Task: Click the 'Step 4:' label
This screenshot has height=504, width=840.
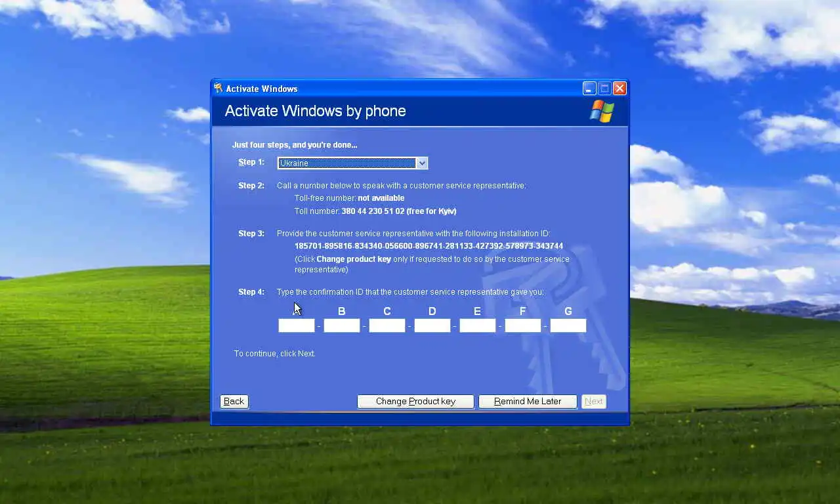Action: pyautogui.click(x=251, y=292)
